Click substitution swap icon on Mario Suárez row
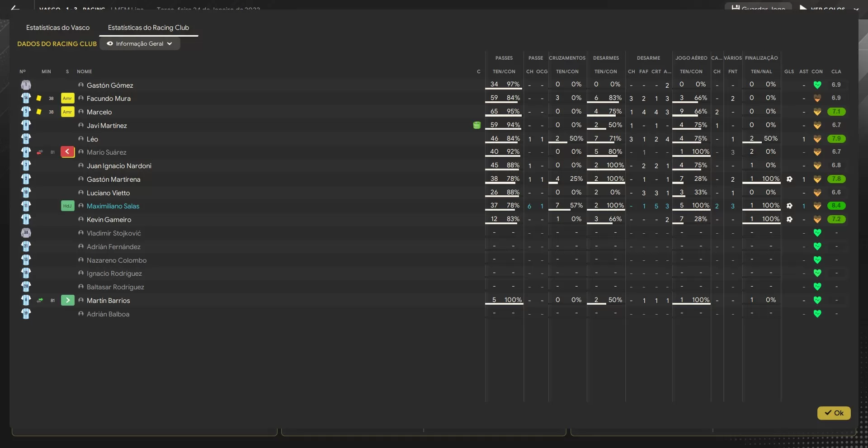The width and height of the screenshot is (868, 448). click(40, 152)
